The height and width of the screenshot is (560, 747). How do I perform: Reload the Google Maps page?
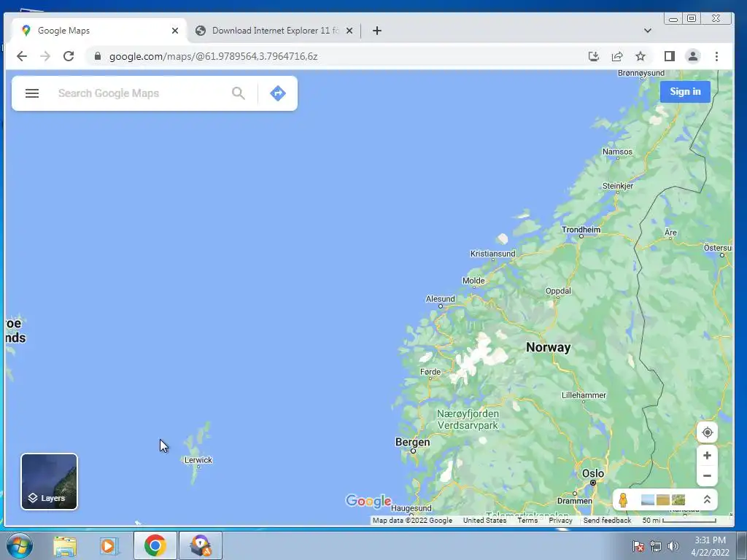pos(69,56)
